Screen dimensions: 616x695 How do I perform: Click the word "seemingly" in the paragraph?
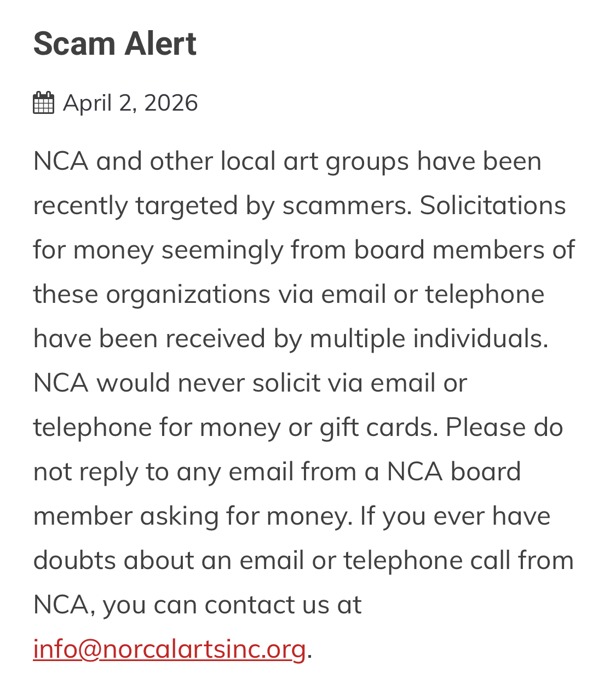[x=222, y=250]
